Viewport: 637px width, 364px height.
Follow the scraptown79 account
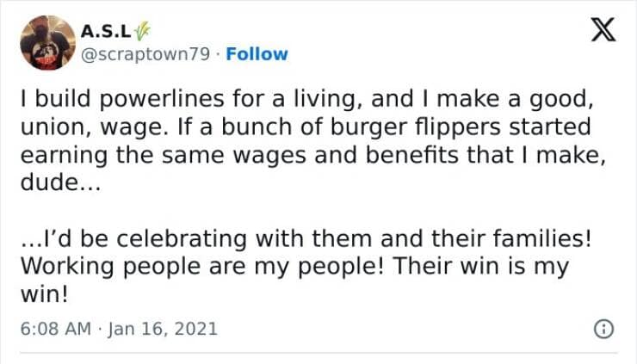[x=257, y=54]
